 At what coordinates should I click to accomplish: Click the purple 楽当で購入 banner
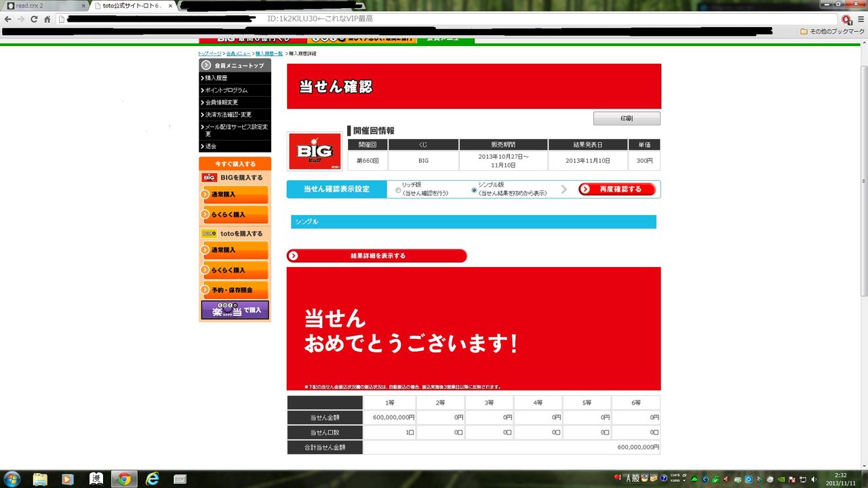pos(235,310)
